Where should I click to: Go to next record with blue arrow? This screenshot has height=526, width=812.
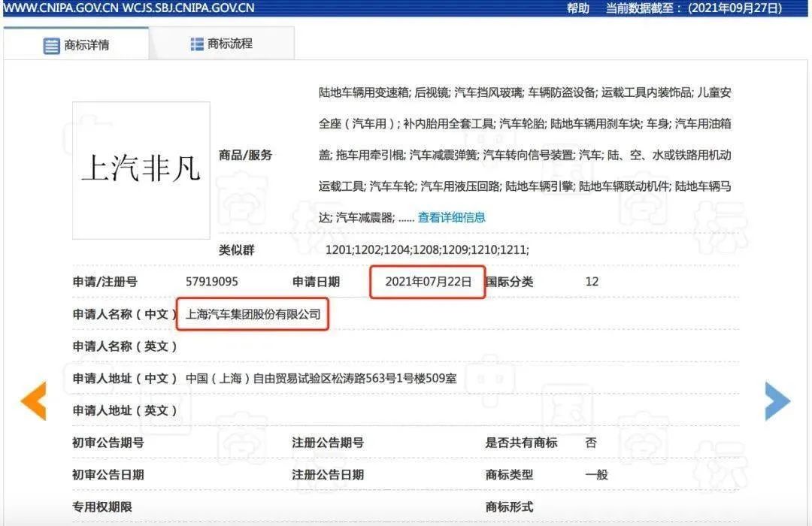pyautogui.click(x=778, y=401)
